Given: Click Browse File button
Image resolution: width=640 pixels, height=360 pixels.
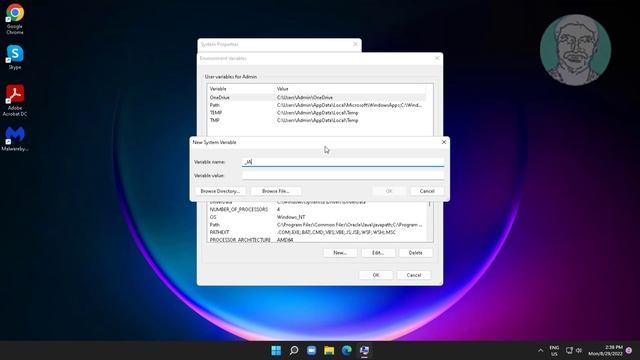Looking at the screenshot, I should tap(276, 191).
